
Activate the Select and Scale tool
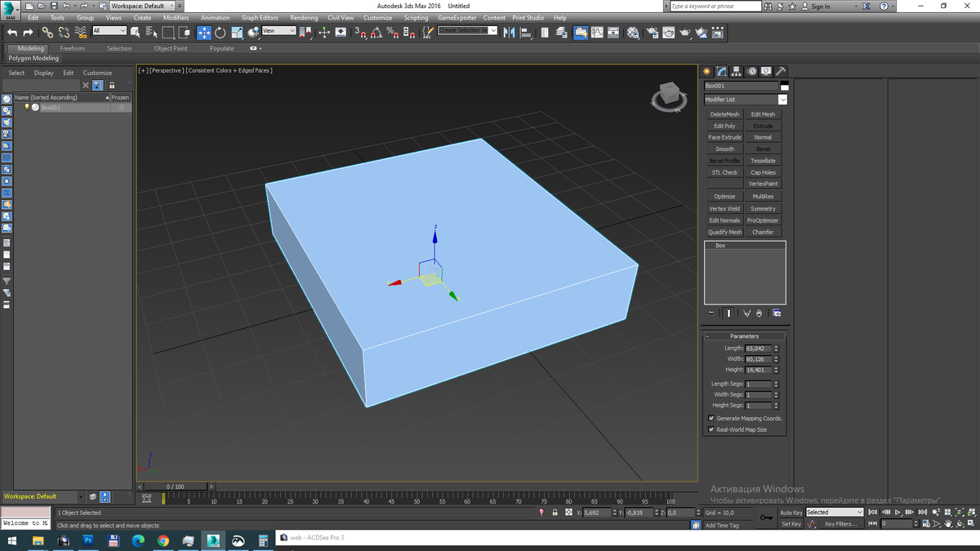coord(237,32)
